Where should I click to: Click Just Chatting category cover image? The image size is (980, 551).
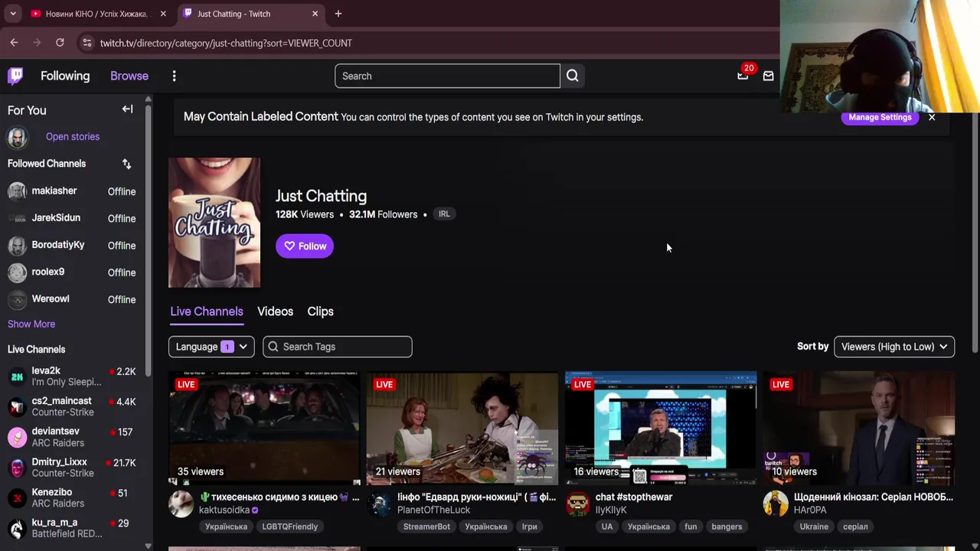point(214,223)
